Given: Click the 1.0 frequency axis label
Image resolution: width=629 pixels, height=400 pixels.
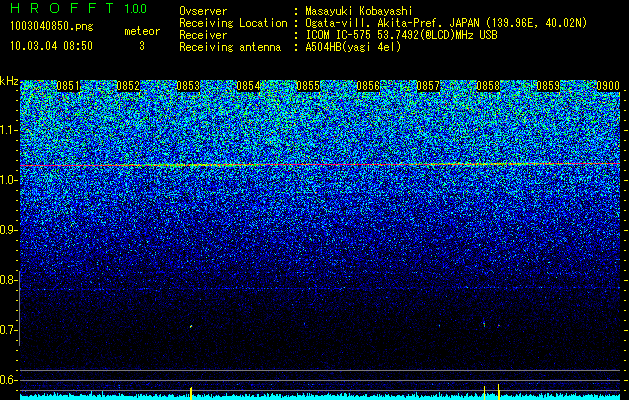Looking at the screenshot, I should [x=8, y=180].
